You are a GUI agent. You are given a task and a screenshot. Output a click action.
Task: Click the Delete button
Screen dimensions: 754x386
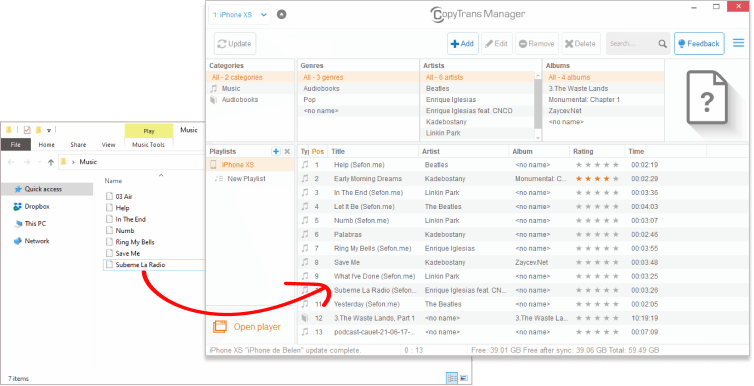(580, 44)
